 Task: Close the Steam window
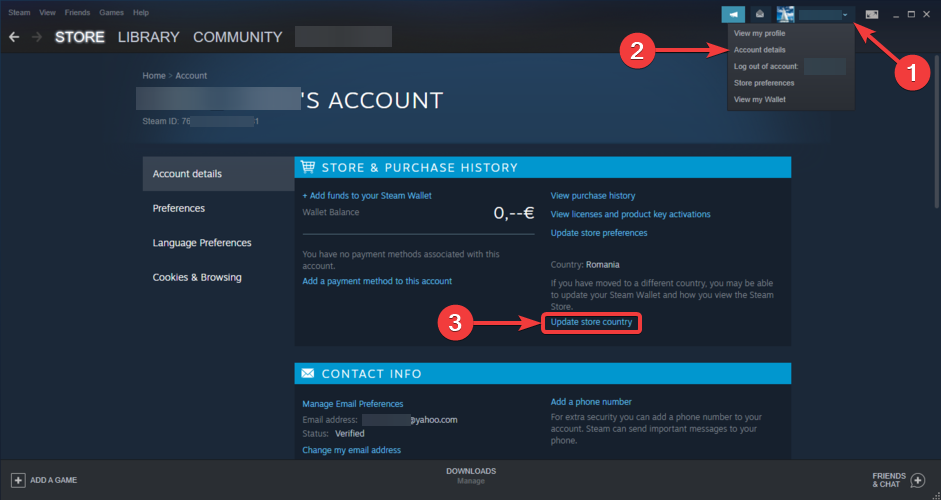(x=927, y=14)
